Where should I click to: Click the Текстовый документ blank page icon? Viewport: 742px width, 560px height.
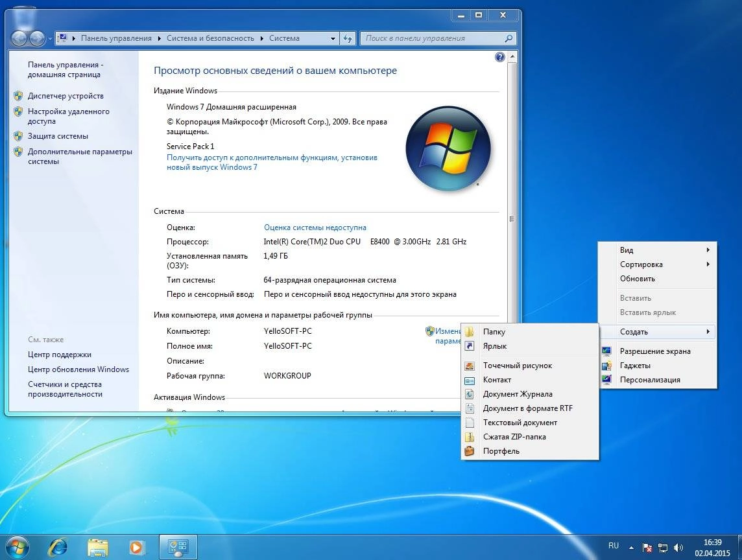470,423
